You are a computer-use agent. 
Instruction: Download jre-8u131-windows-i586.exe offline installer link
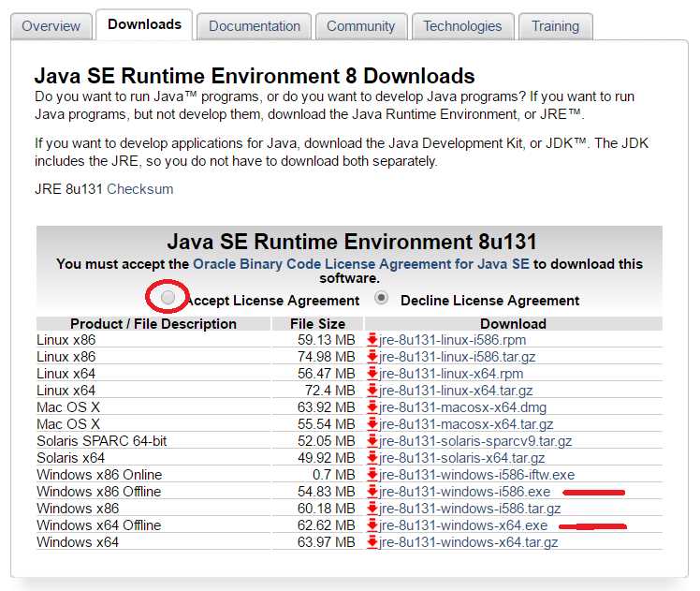coord(465,492)
